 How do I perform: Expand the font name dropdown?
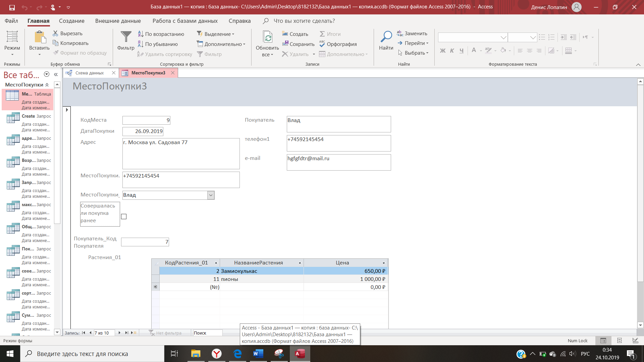[x=503, y=38]
